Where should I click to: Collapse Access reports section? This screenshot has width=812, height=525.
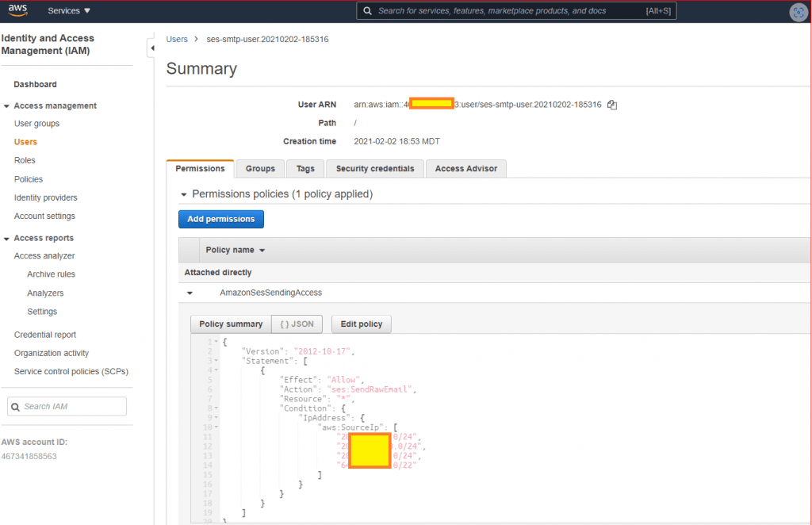(x=6, y=239)
